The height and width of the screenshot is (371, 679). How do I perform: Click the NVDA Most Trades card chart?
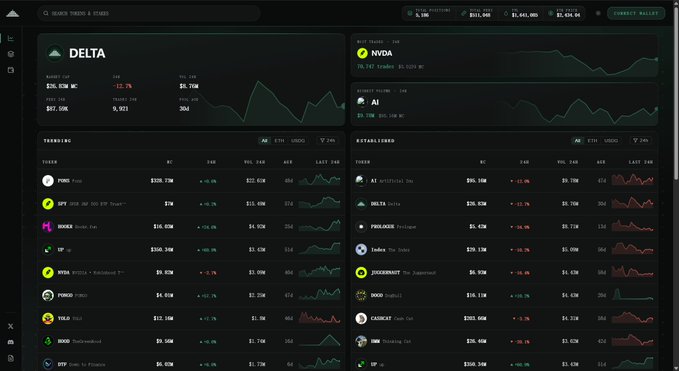[x=576, y=63]
